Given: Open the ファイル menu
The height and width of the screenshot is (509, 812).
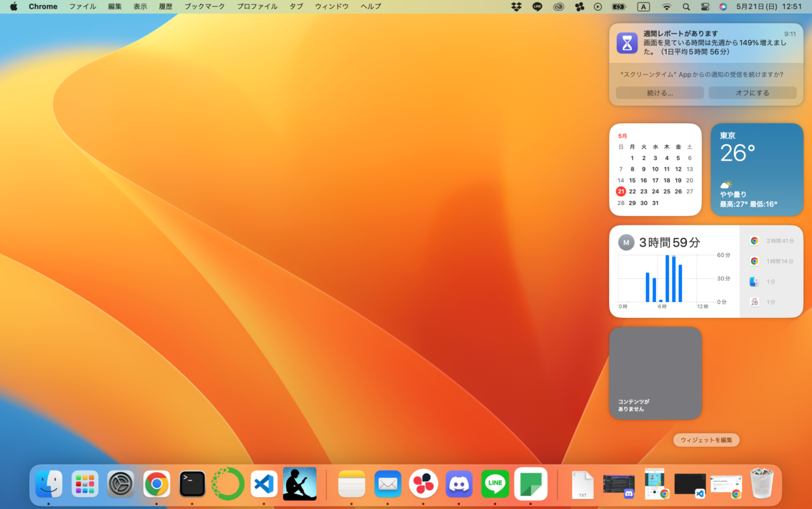Looking at the screenshot, I should click(x=82, y=6).
